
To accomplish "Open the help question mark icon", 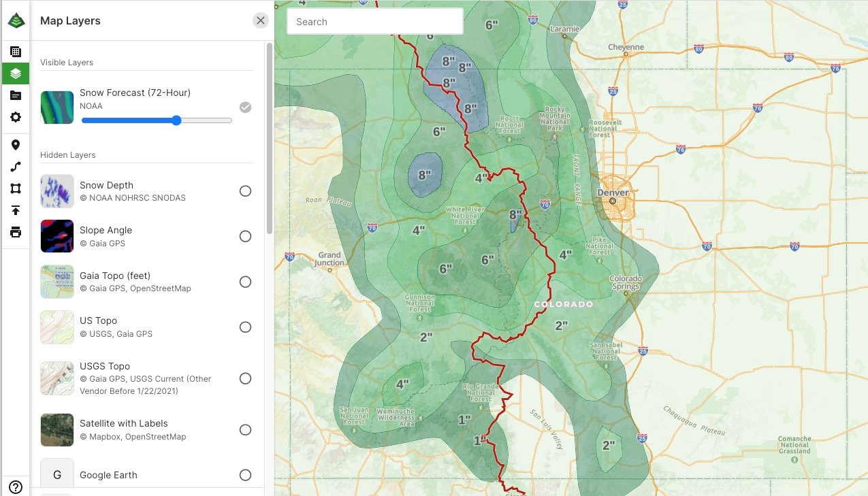I will [16, 487].
